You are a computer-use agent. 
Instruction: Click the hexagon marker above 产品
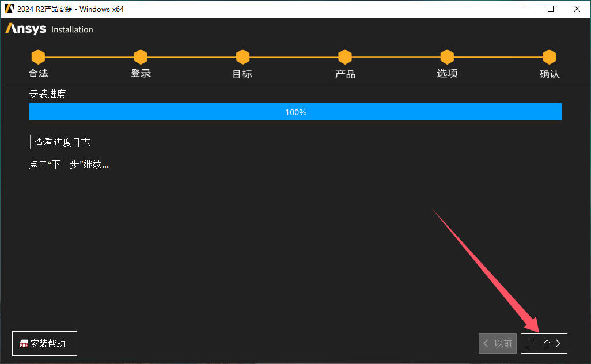(x=345, y=57)
